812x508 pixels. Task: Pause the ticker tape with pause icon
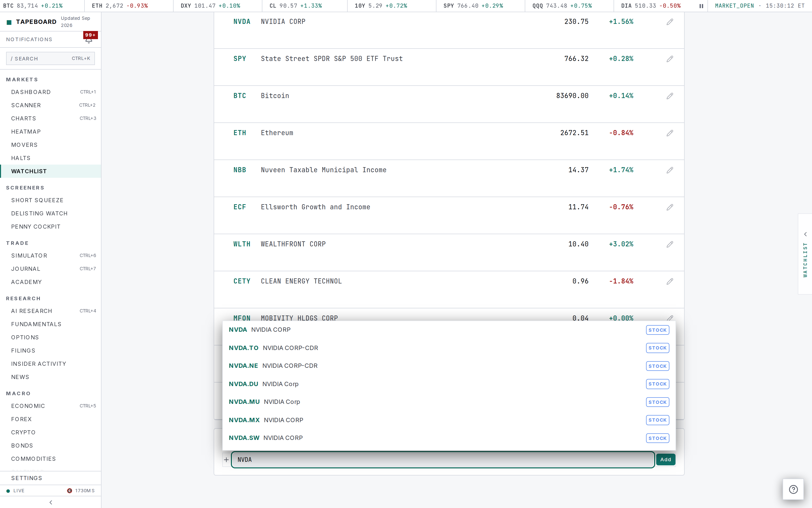click(x=701, y=6)
